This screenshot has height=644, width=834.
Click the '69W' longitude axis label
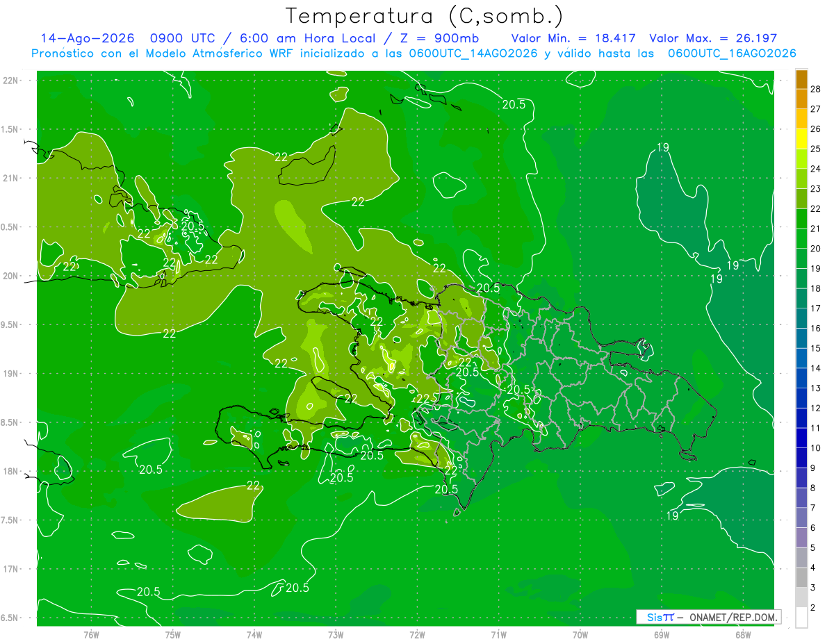pyautogui.click(x=662, y=635)
